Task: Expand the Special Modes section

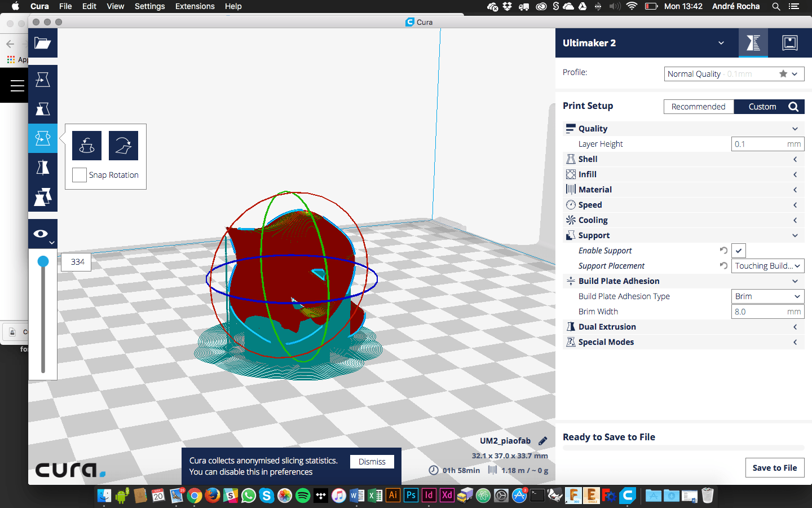Action: [x=683, y=342]
